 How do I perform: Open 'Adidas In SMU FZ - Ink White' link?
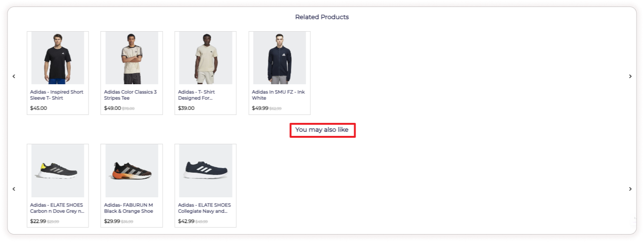278,95
